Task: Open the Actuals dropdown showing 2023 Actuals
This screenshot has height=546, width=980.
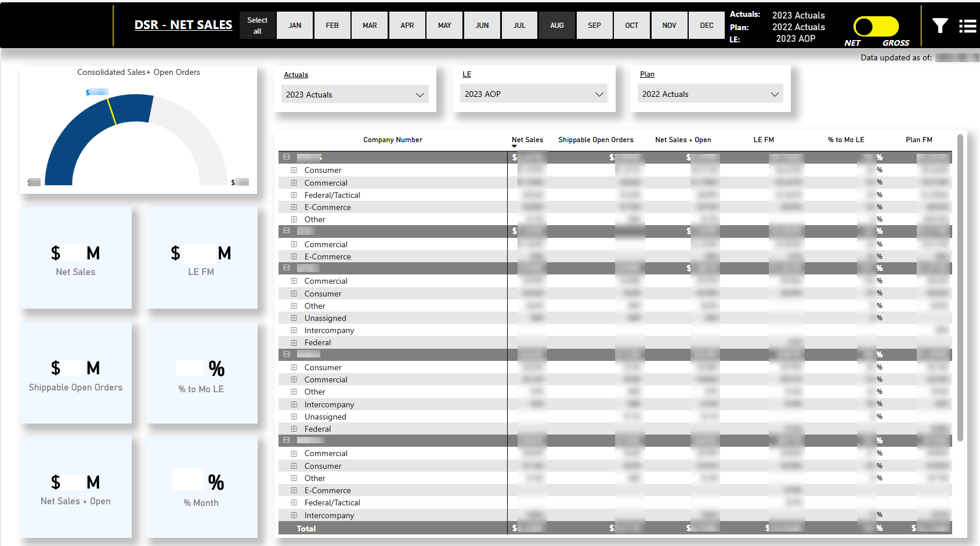Action: click(x=355, y=95)
